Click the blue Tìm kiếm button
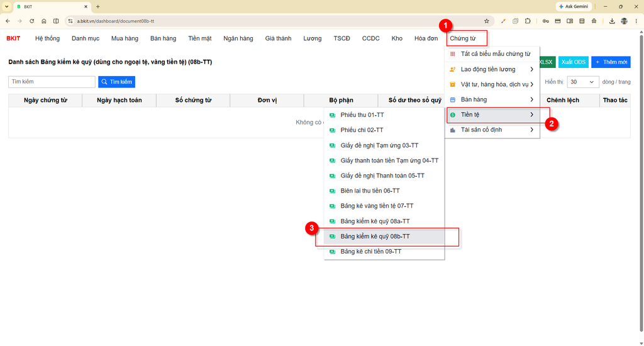 pos(116,82)
